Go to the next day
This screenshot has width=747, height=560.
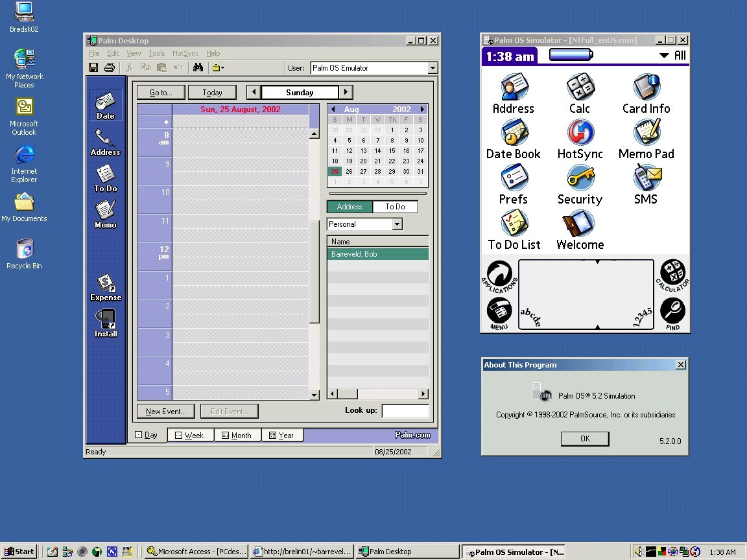coord(346,92)
